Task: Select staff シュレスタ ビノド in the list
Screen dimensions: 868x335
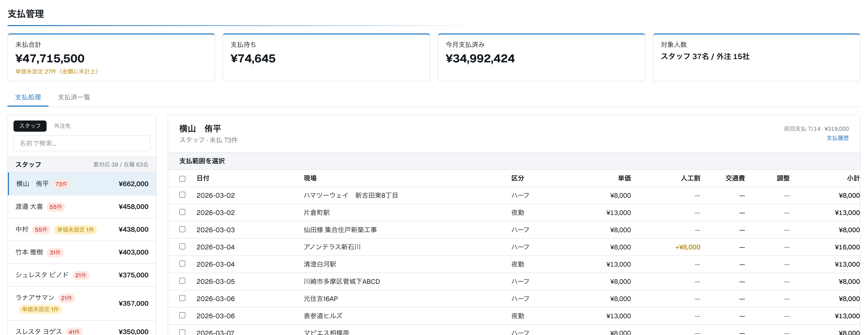Action: pyautogui.click(x=82, y=275)
